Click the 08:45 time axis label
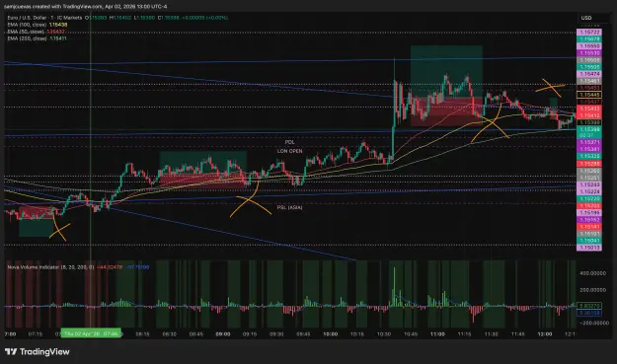617x364 pixels. pyautogui.click(x=196, y=334)
